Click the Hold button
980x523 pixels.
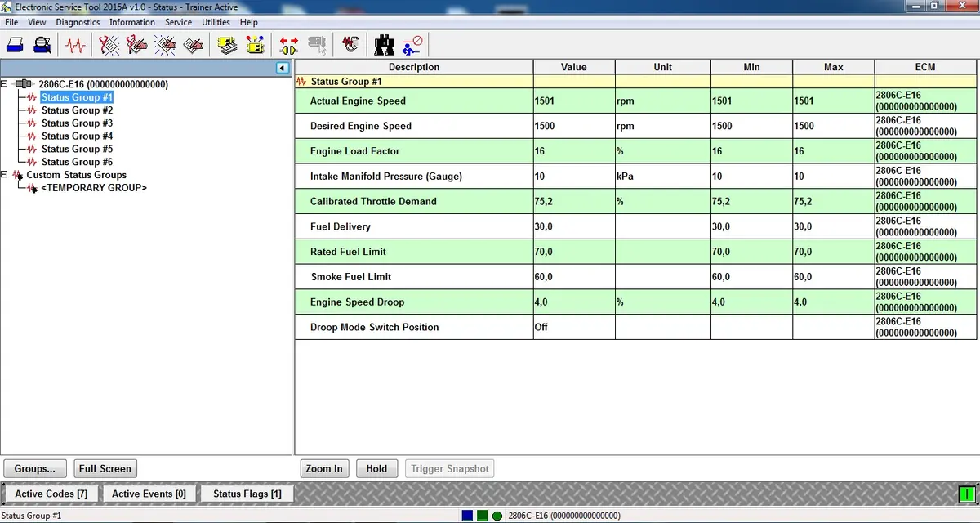point(376,468)
